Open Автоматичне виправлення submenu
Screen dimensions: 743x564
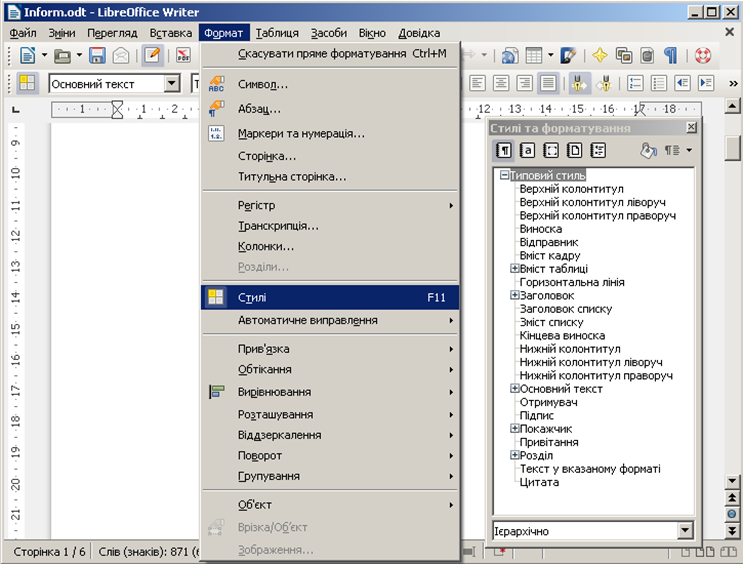(330, 320)
